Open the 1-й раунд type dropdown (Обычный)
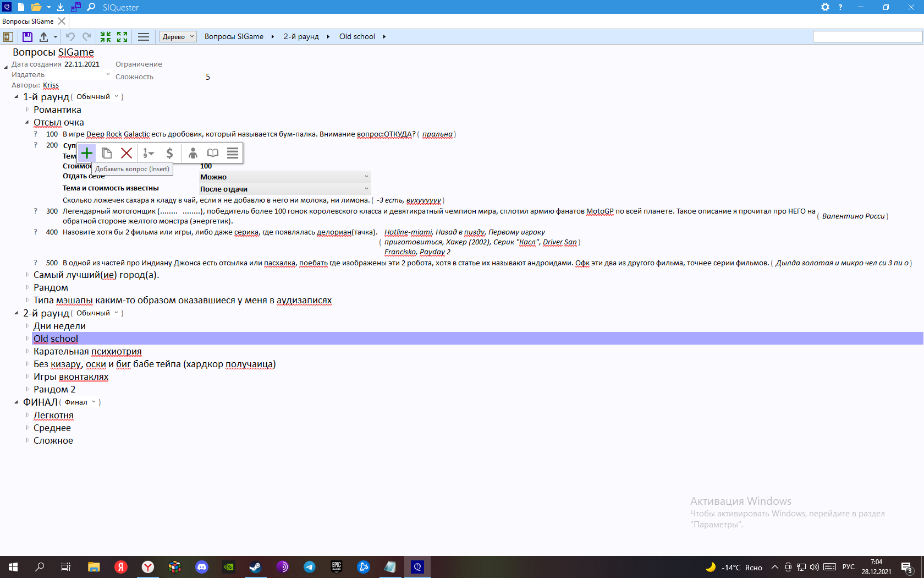 [97, 97]
